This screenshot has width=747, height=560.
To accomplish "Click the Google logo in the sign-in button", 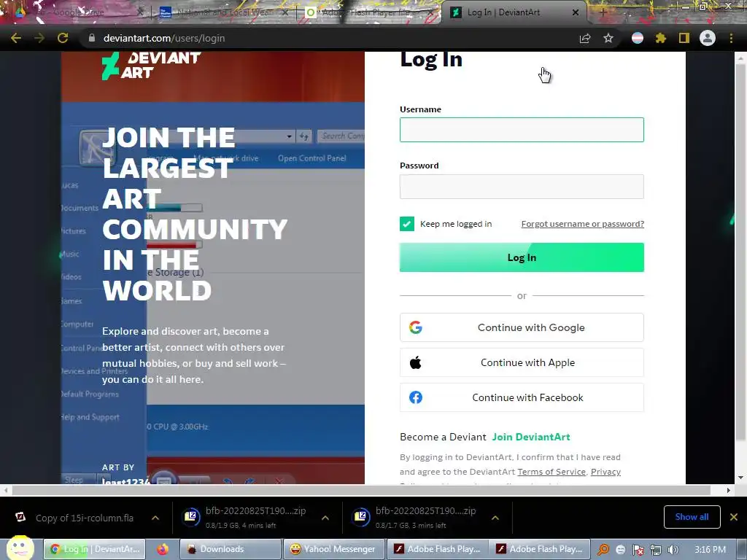I will click(x=415, y=327).
